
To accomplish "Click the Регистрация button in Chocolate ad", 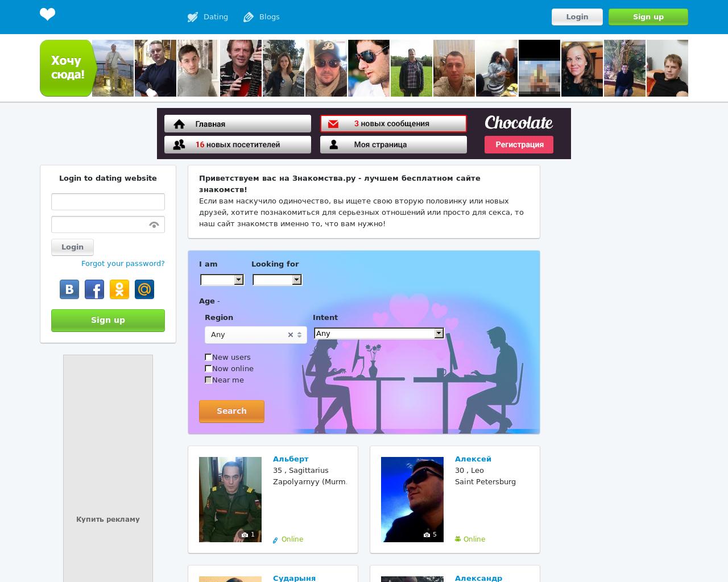I will coord(519,144).
